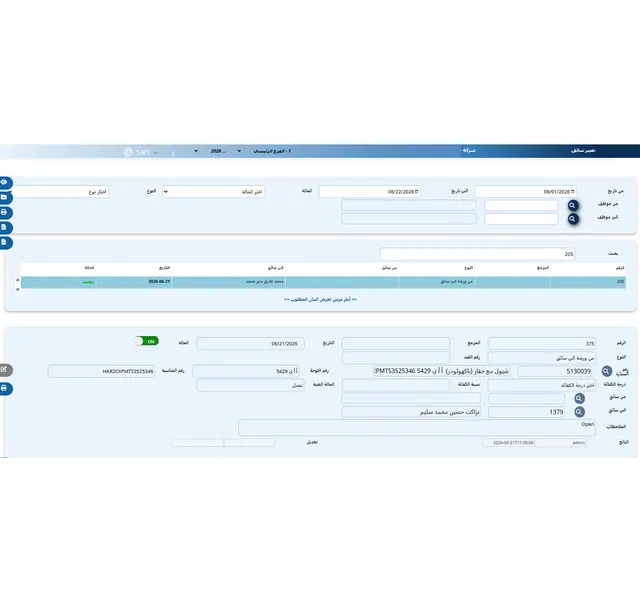Click the grey edit pencil icon

coord(4,370)
